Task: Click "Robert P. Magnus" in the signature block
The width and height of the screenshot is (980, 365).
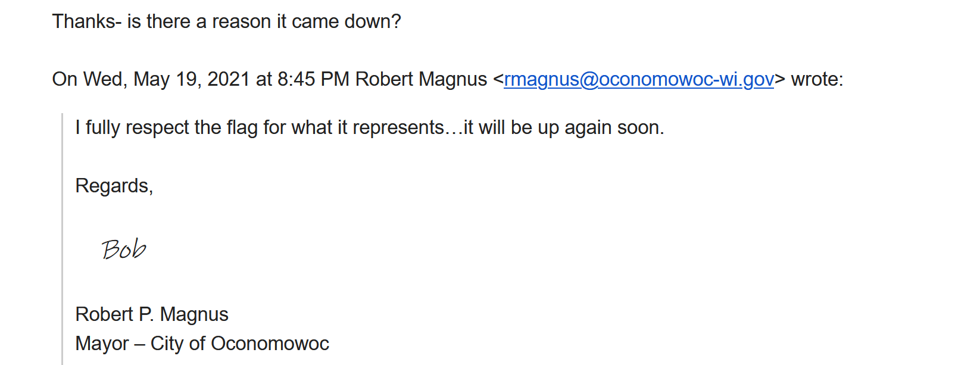Action: click(x=152, y=314)
